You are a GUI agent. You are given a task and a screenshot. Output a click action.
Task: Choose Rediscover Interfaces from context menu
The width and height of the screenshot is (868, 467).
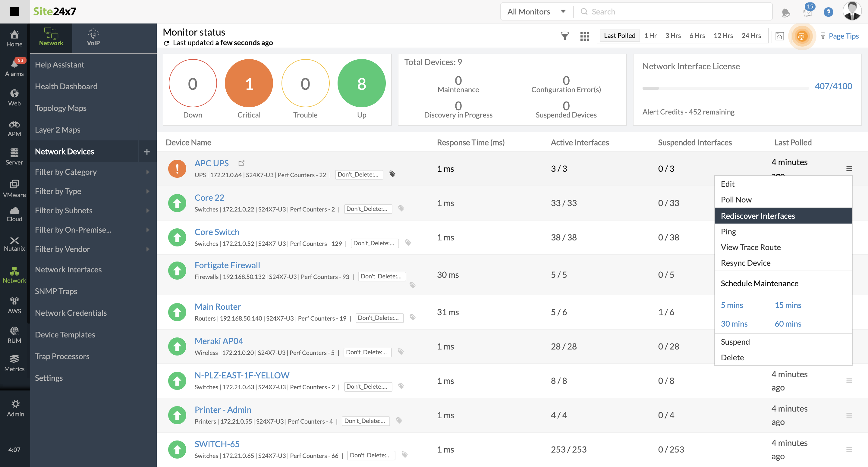758,216
